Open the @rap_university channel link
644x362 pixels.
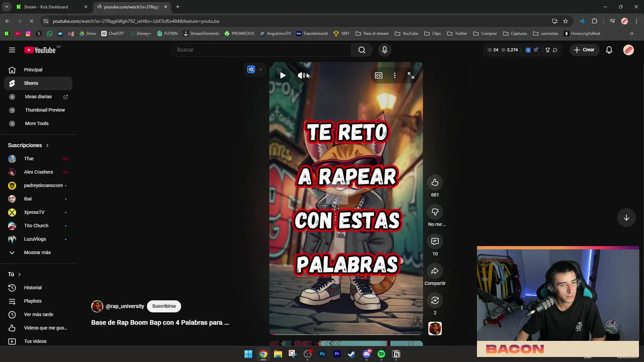[125, 306]
